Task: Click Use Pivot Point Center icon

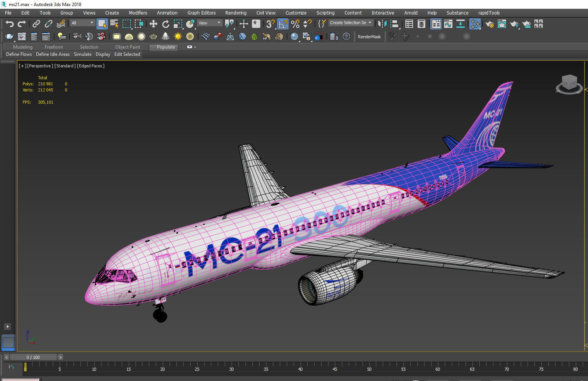Action: 229,24
